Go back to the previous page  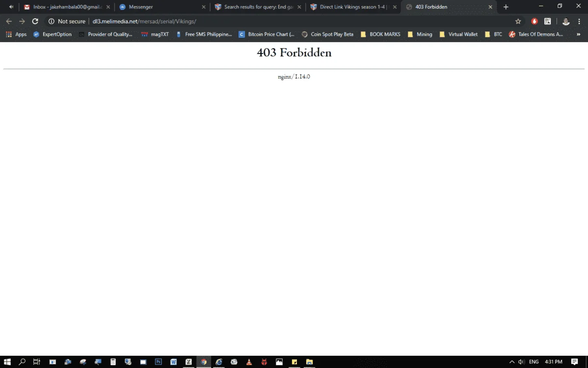coord(9,21)
